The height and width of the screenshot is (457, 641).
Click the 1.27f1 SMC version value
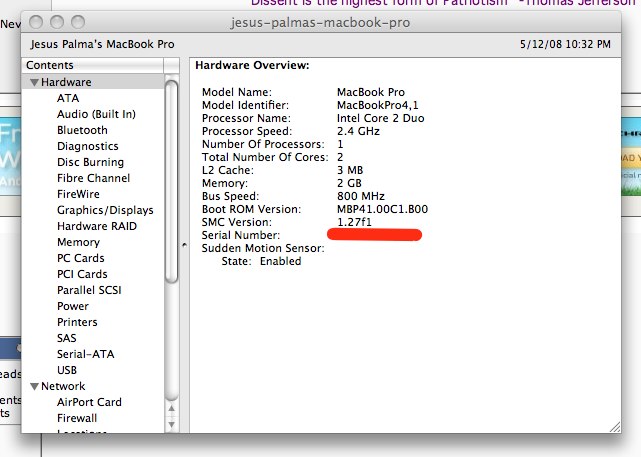(354, 222)
